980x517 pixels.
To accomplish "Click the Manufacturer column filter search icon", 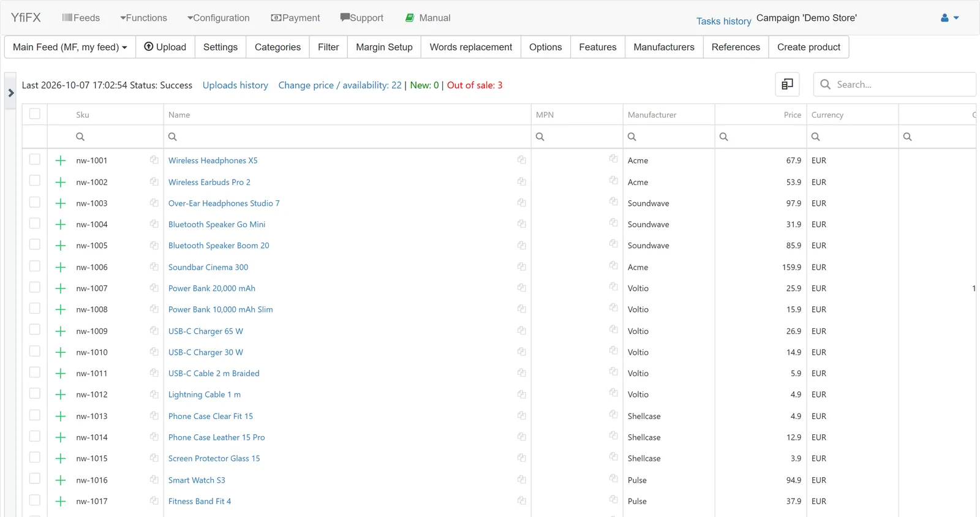I will (x=632, y=137).
